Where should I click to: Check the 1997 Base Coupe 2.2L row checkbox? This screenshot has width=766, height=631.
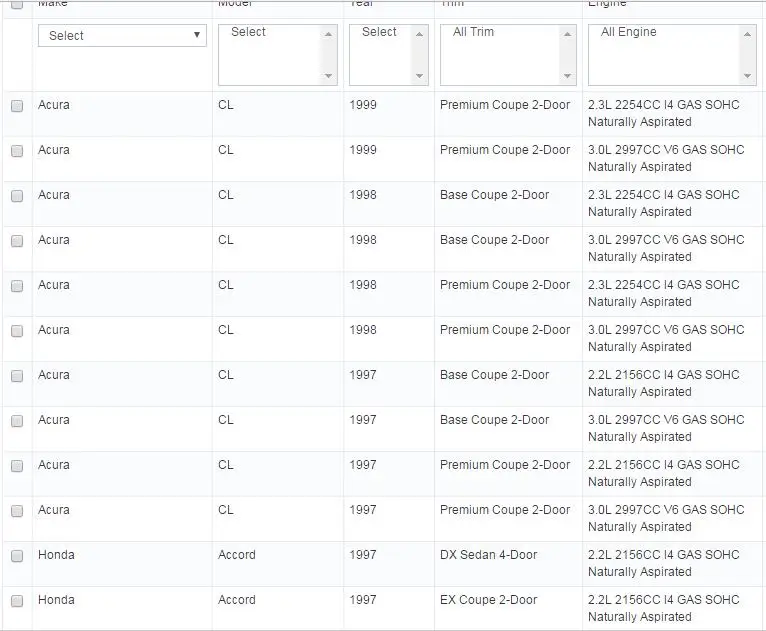click(17, 376)
